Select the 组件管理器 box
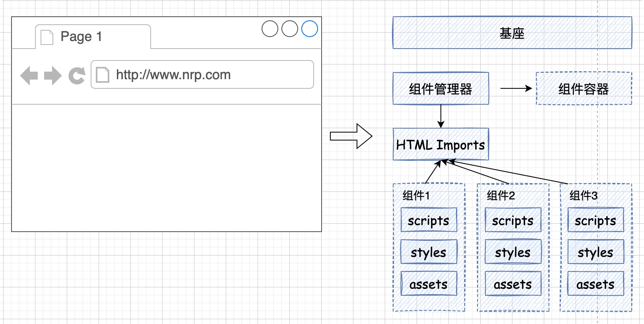The width and height of the screenshot is (644, 324). coord(440,88)
